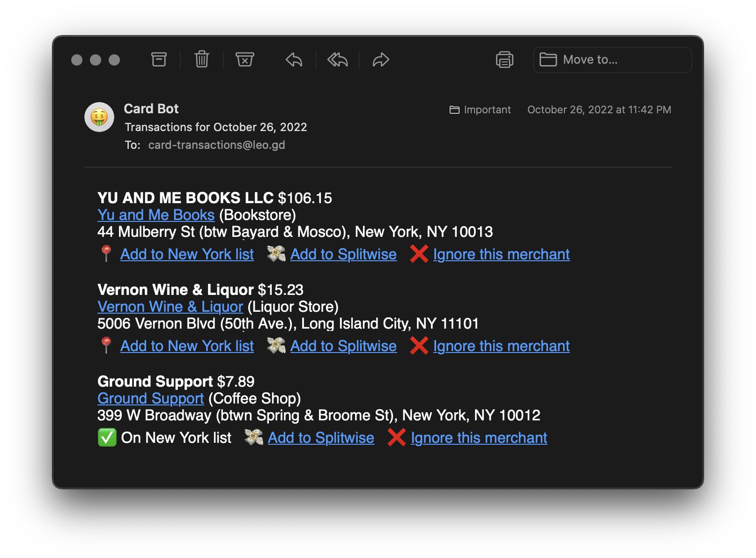Delete the message using the trash icon

202,59
